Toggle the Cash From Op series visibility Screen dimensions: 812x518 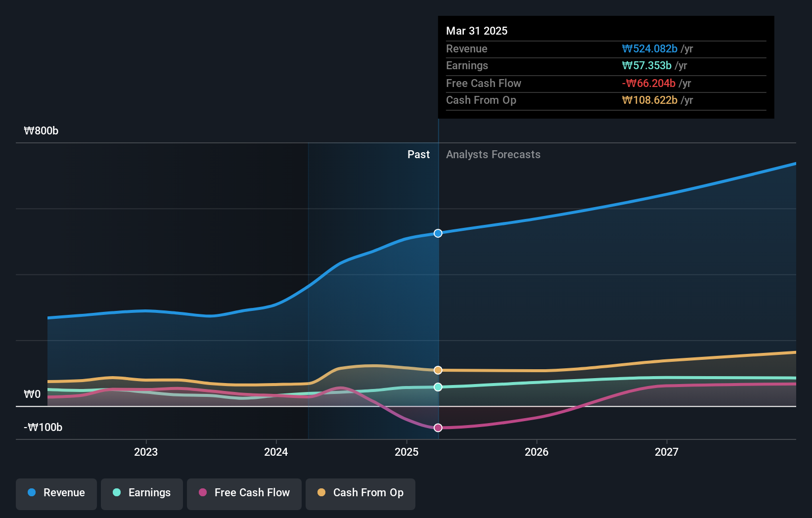pyautogui.click(x=360, y=493)
